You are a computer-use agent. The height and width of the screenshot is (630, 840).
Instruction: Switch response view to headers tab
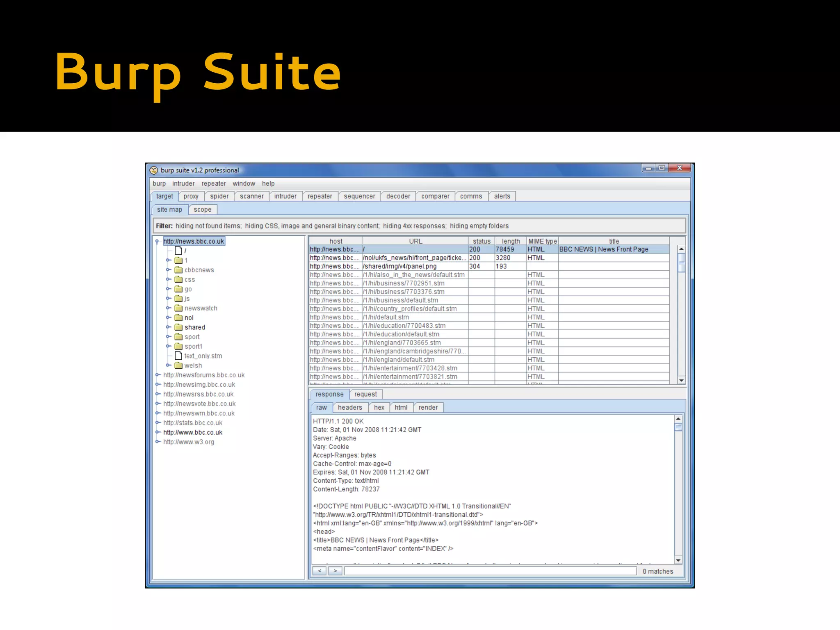pyautogui.click(x=349, y=407)
